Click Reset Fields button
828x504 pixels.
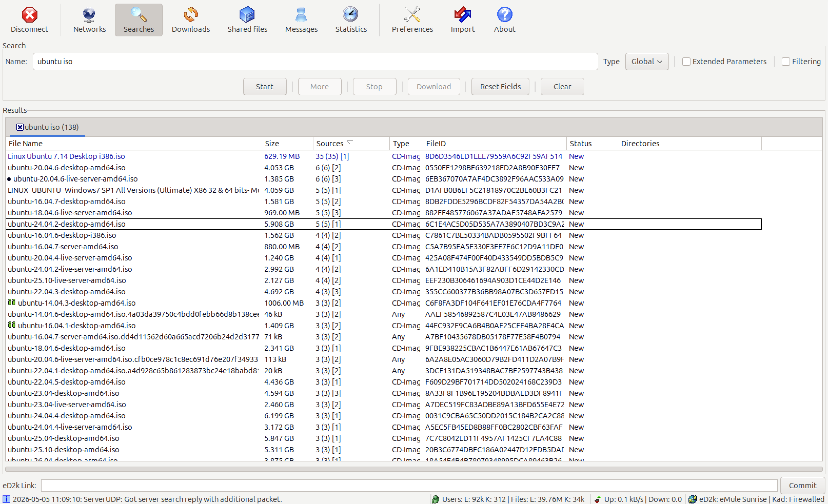(500, 87)
